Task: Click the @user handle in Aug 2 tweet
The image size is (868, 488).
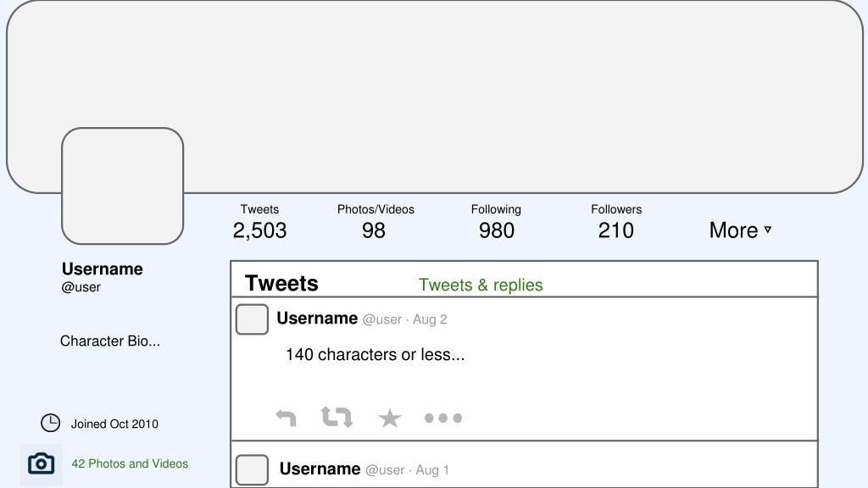Action: tap(382, 319)
